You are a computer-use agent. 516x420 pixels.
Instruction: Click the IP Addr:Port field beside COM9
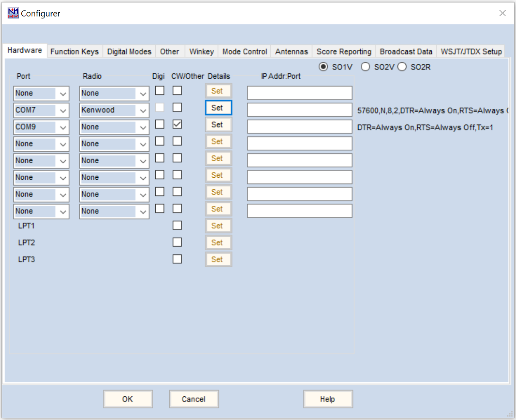point(299,126)
